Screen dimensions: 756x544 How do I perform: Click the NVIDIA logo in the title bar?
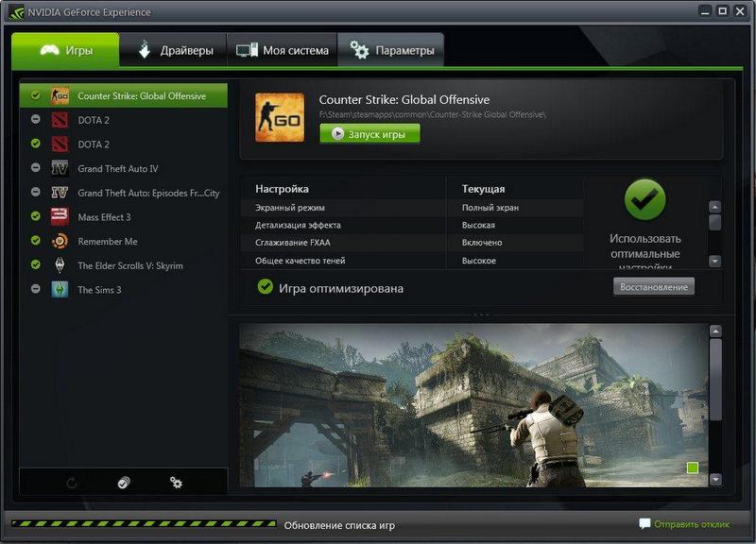16,12
